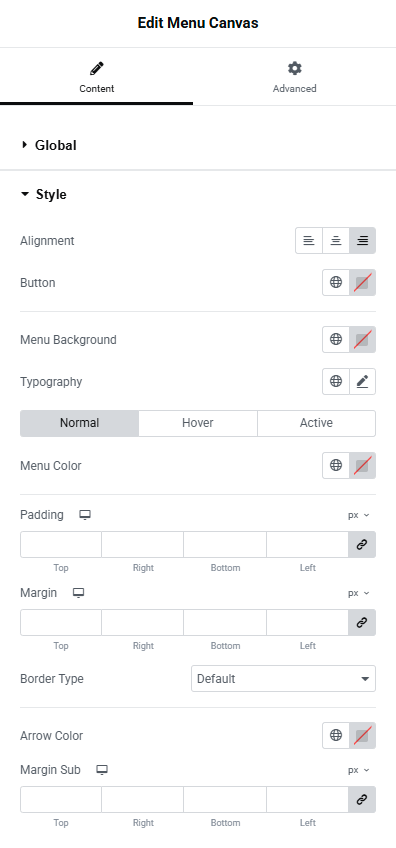Switch to the Advanced tab
Image resolution: width=396 pixels, height=848 pixels.
click(x=294, y=77)
